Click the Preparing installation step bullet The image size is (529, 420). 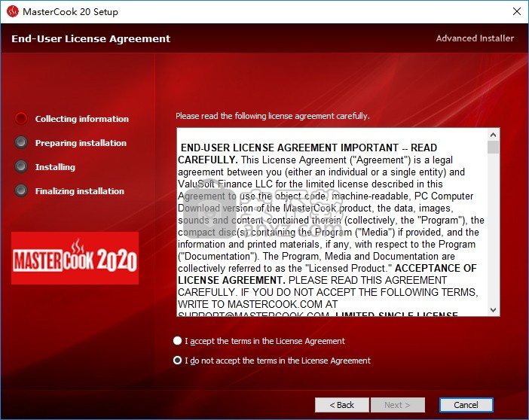pyautogui.click(x=21, y=142)
